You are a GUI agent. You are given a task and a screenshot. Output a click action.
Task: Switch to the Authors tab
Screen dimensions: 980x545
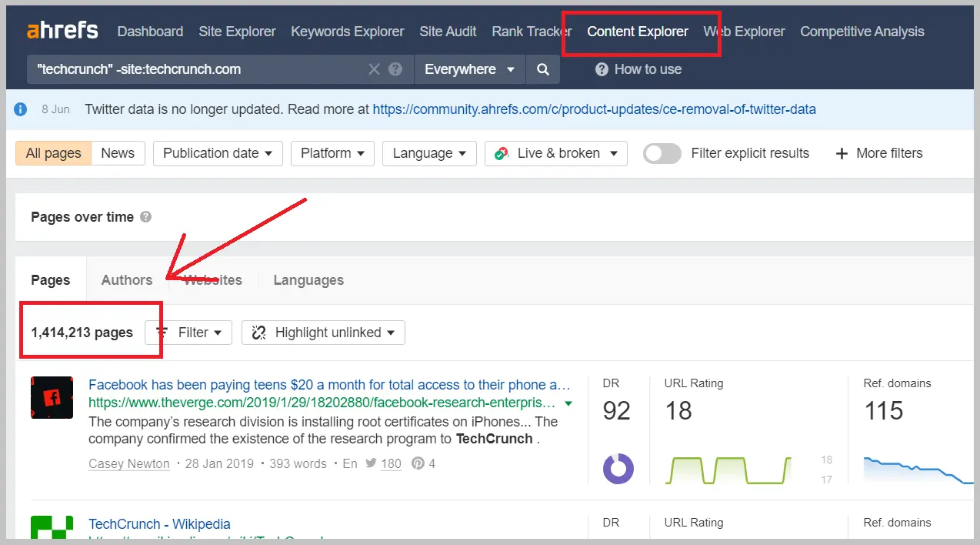click(127, 280)
